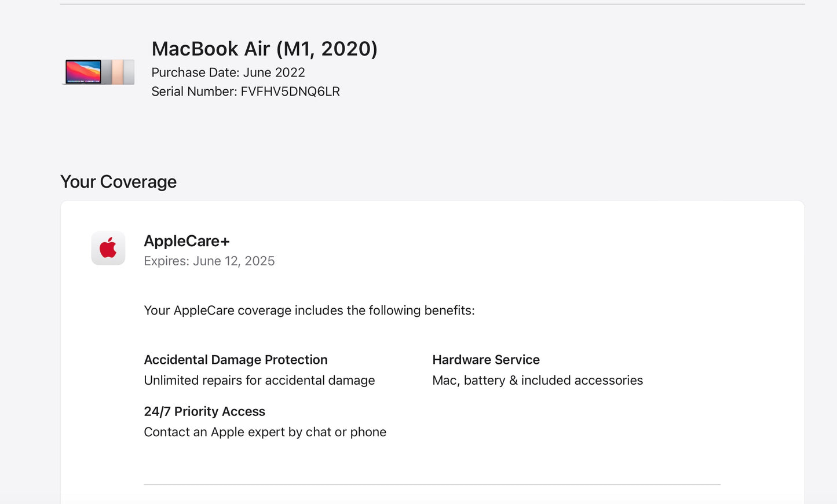Click the Purchase Date: June 2022 text
The width and height of the screenshot is (837, 504).
coord(228,72)
